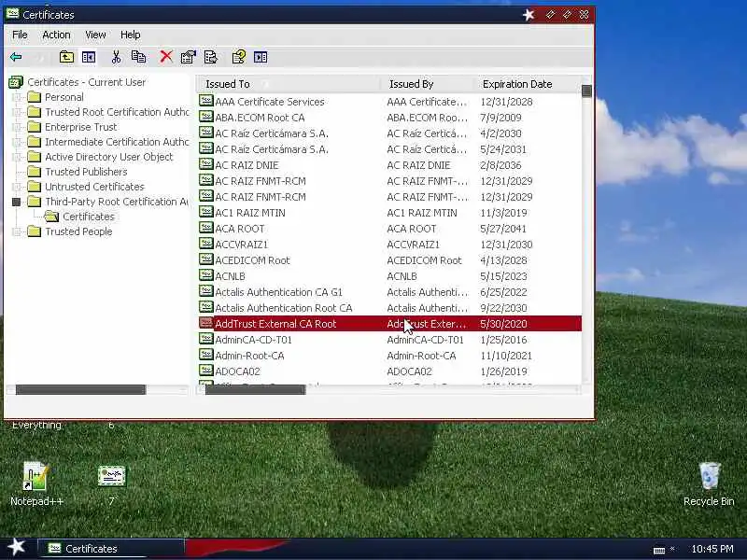Expand the Personal folder node
The width and height of the screenshot is (747, 560).
pyautogui.click(x=17, y=97)
